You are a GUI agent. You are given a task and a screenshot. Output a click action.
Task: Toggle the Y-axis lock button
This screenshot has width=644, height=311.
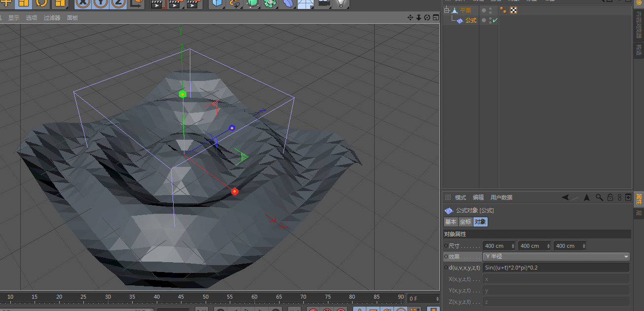point(100,3)
